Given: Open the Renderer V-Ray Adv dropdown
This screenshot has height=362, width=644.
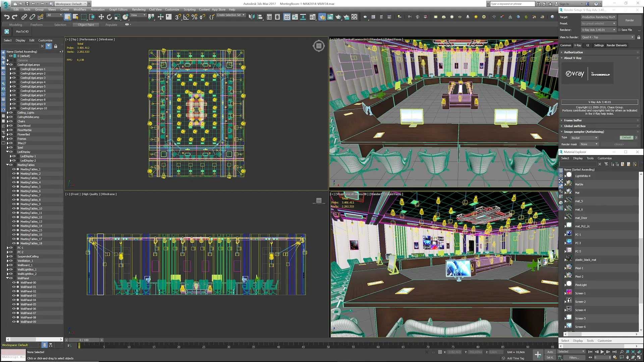Looking at the screenshot, I should click(599, 30).
